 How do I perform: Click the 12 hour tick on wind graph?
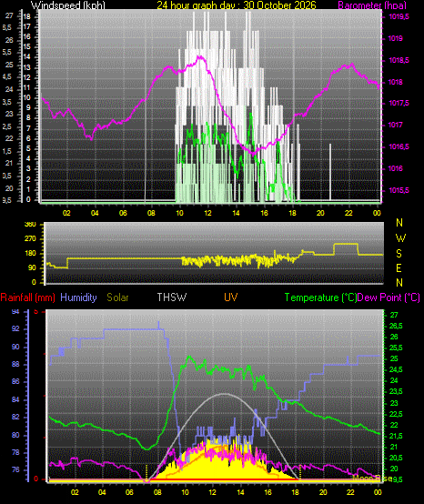[x=208, y=213]
